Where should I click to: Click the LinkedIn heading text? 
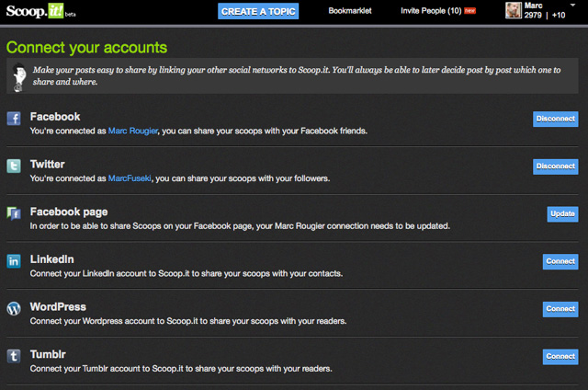51,259
